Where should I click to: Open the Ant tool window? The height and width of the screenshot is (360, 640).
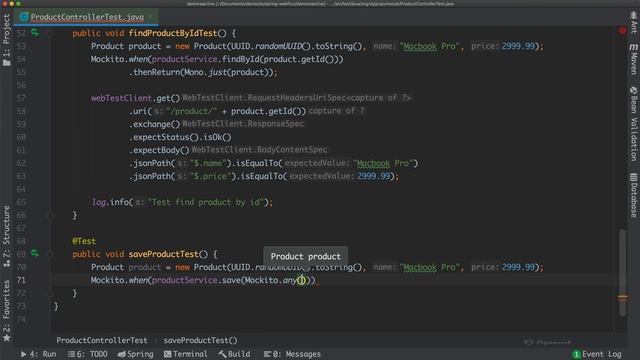pyautogui.click(x=633, y=22)
